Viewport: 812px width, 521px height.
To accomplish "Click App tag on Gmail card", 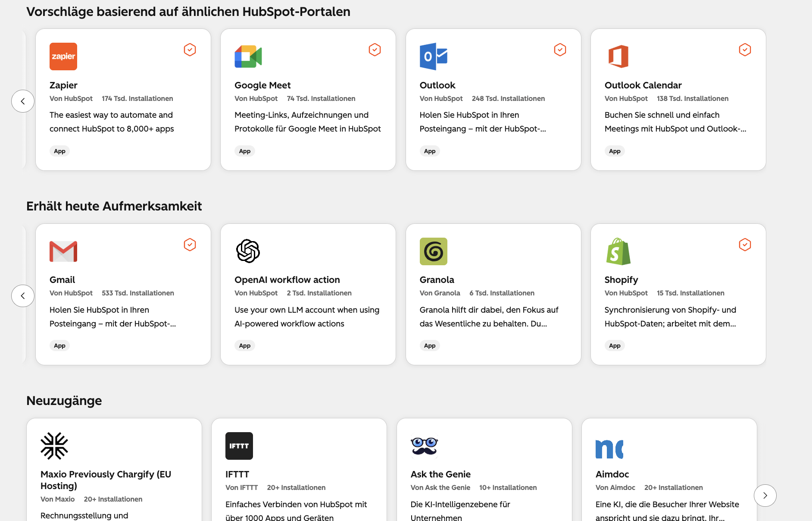I will click(59, 345).
